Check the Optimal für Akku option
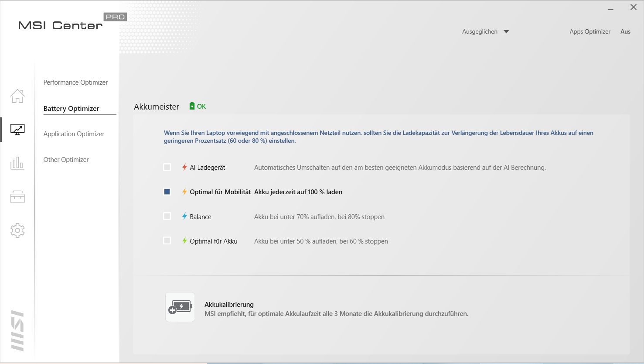This screenshot has width=644, height=364. pyautogui.click(x=167, y=240)
